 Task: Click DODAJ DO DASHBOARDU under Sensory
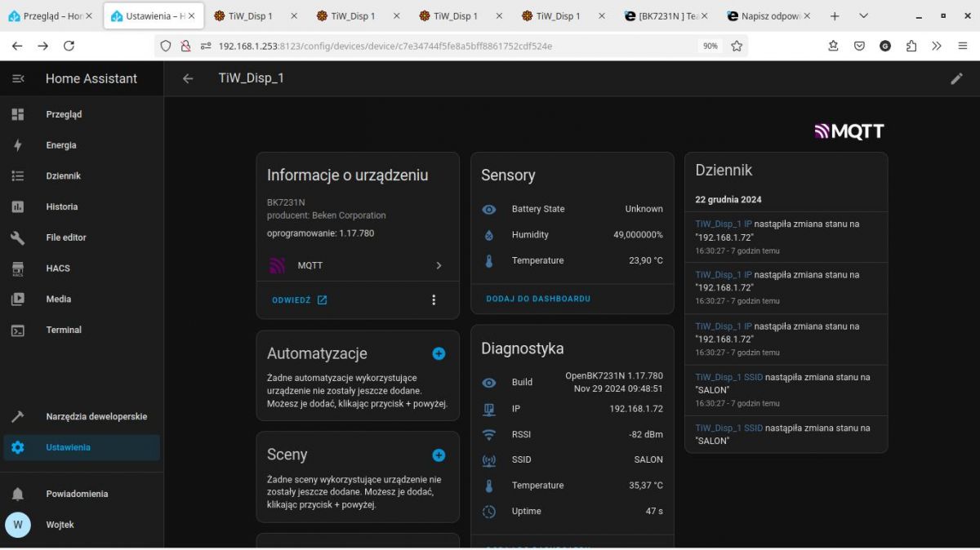[538, 299]
